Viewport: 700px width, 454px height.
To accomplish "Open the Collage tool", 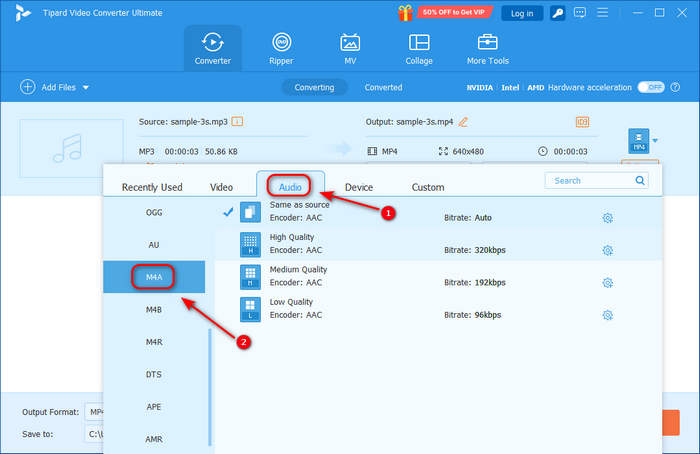I will tap(419, 49).
